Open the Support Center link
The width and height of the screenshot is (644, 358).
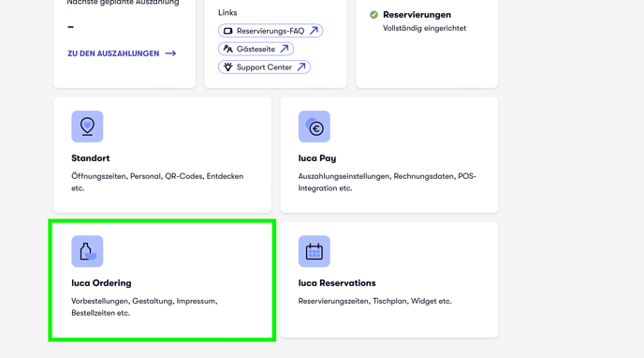[265, 67]
